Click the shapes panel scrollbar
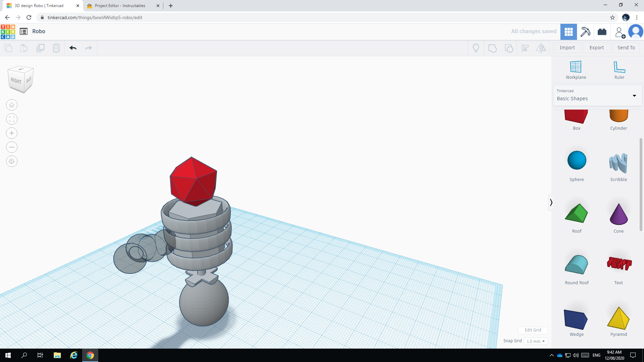The width and height of the screenshot is (644, 362). tap(641, 184)
